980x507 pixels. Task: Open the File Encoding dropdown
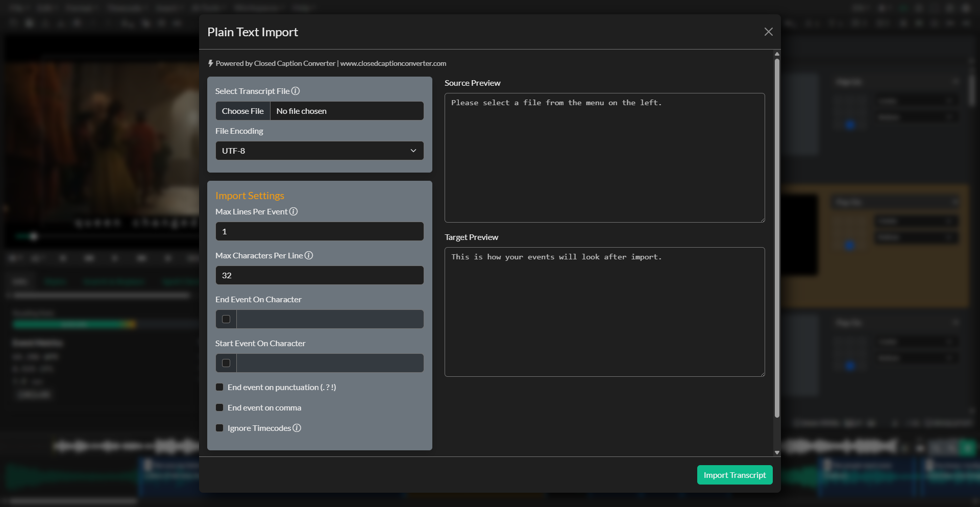click(x=319, y=151)
